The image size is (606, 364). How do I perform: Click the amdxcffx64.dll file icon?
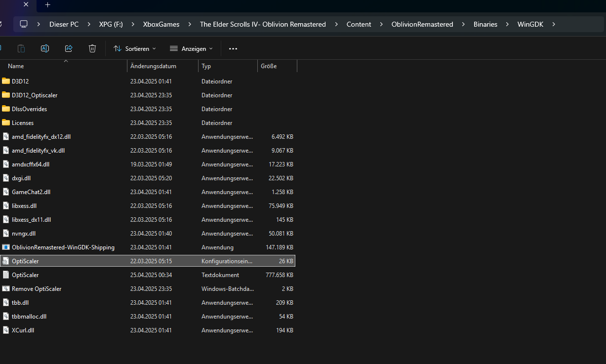tap(6, 164)
